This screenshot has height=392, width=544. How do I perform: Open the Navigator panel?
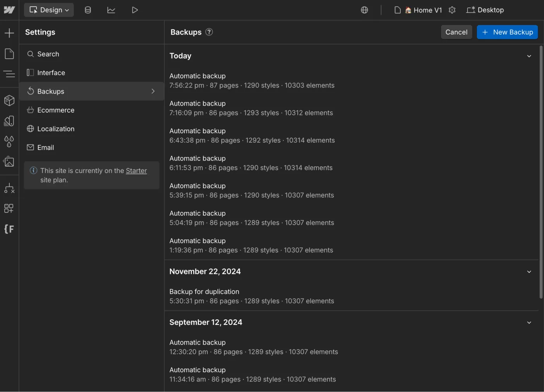(x=9, y=74)
